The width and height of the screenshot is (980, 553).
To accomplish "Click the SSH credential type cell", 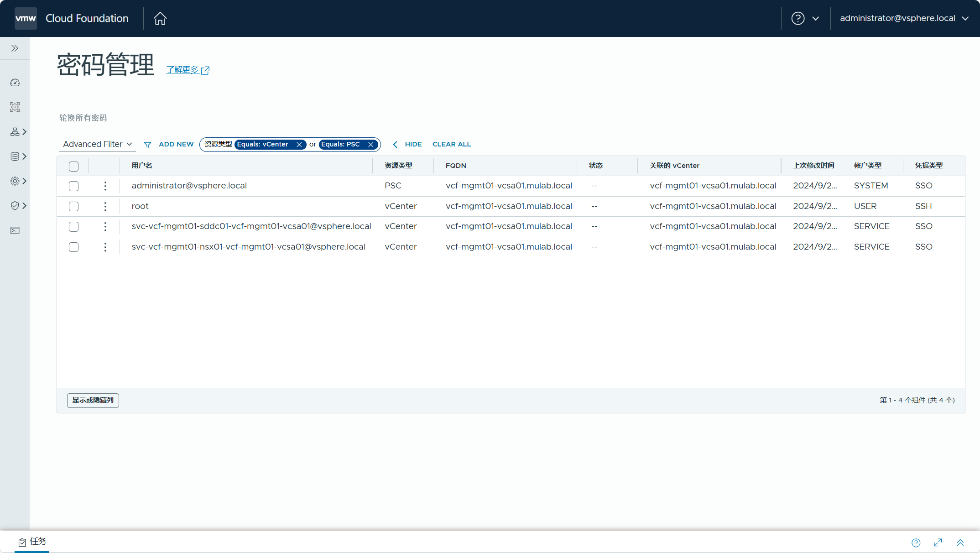I will 923,206.
